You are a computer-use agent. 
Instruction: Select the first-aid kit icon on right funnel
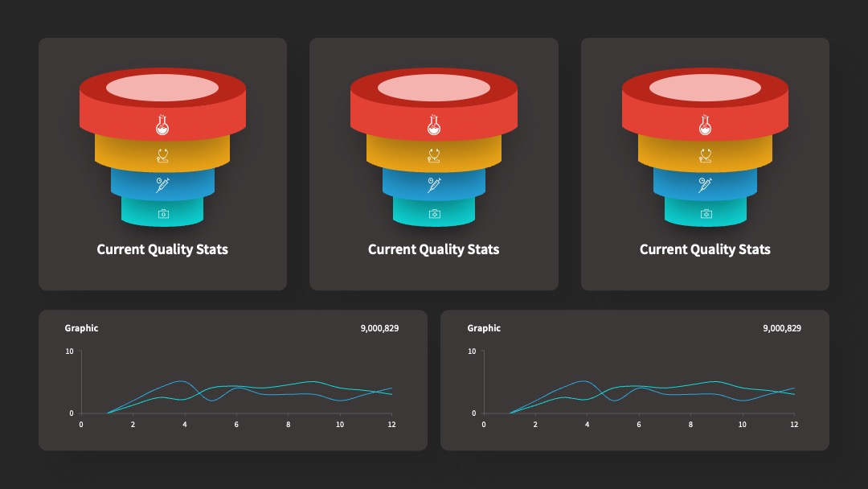[706, 214]
